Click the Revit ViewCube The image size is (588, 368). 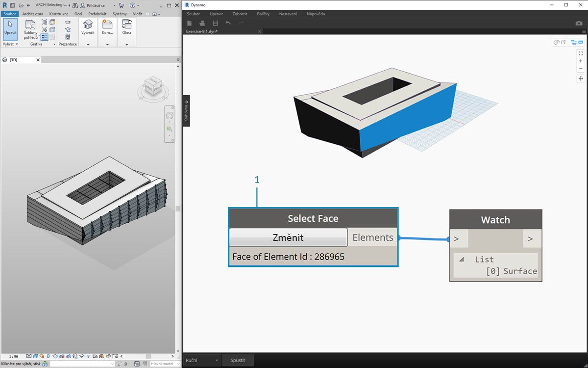tap(153, 87)
